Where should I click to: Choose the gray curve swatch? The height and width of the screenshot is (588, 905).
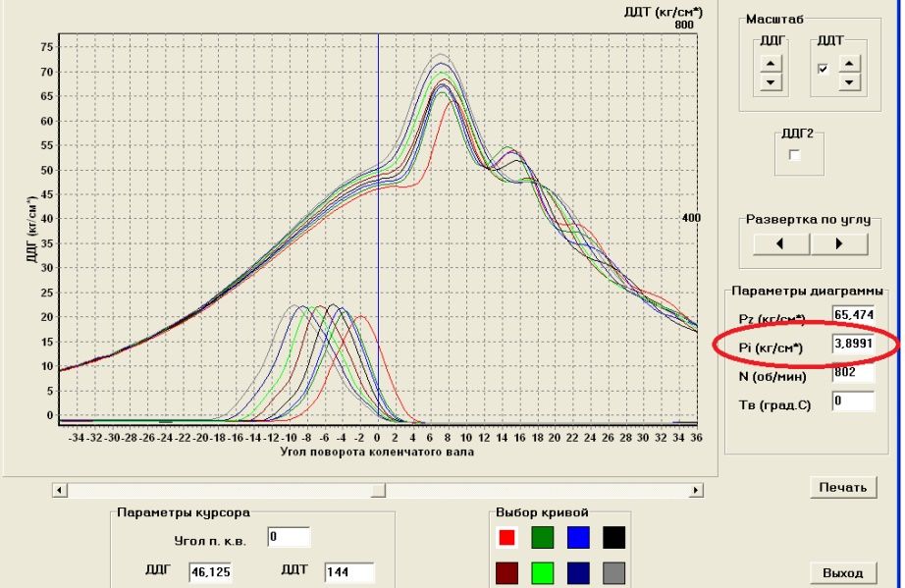coord(613,571)
